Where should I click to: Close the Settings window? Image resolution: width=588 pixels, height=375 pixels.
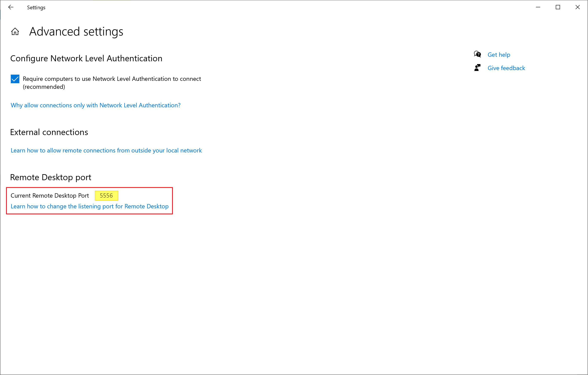click(x=577, y=7)
